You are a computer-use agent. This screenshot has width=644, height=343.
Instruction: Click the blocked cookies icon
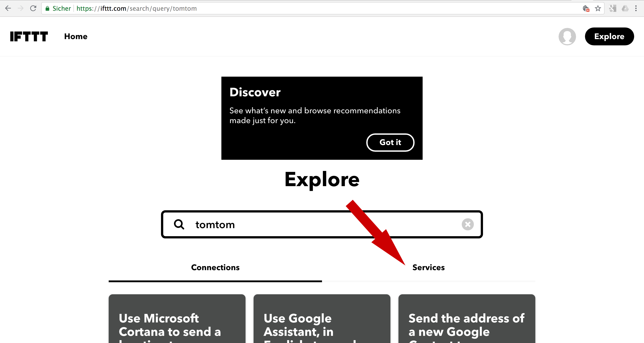[586, 8]
